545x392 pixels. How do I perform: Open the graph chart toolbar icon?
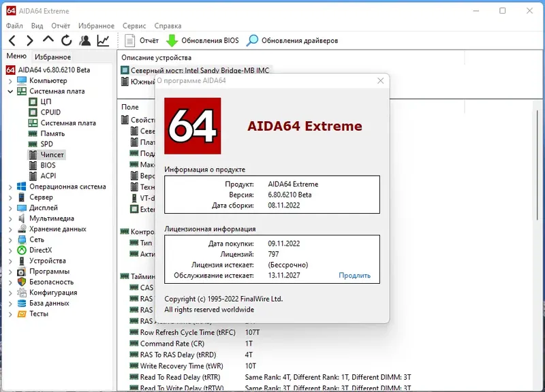tap(104, 41)
